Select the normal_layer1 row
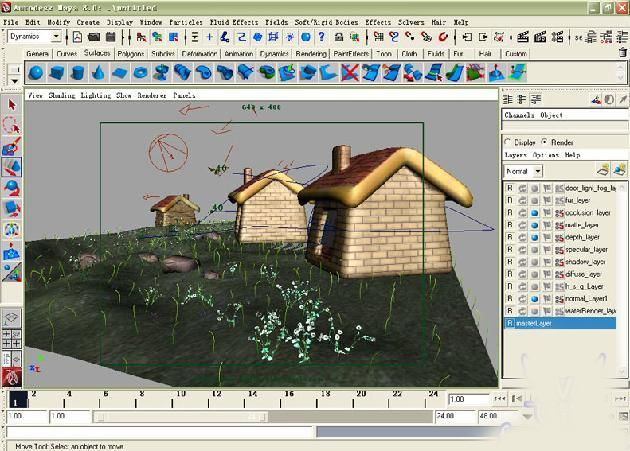Screen dimensions: 630x451 pyautogui.click(x=560, y=299)
